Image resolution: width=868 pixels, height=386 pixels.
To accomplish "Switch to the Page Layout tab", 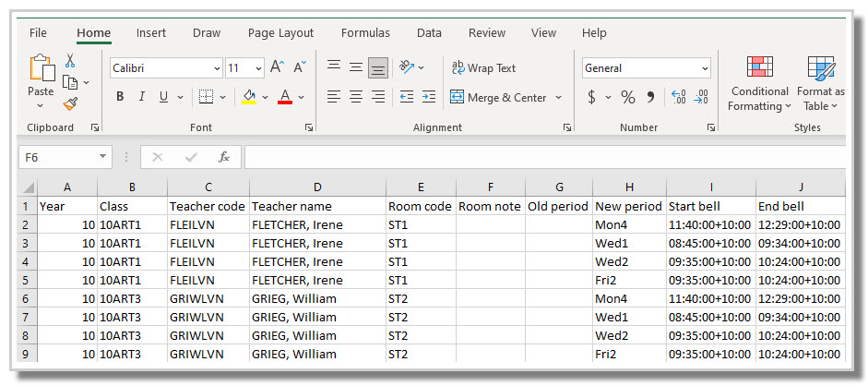I will [x=280, y=33].
